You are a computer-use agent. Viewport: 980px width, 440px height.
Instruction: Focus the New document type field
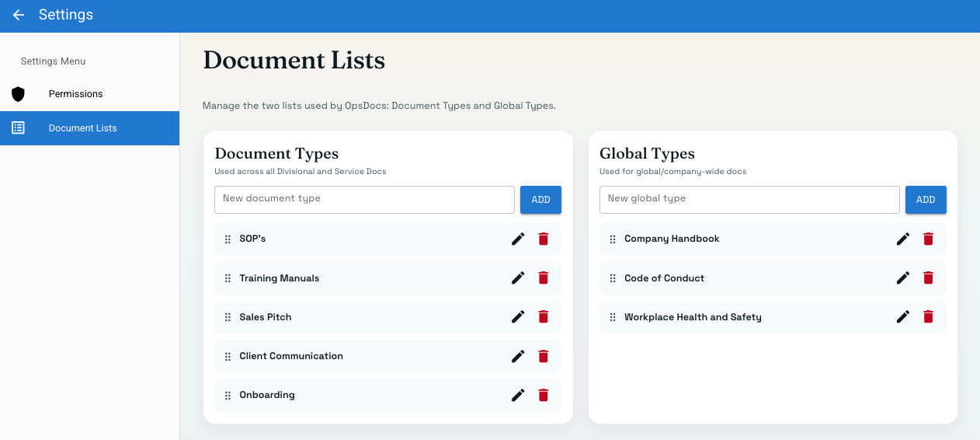364,199
